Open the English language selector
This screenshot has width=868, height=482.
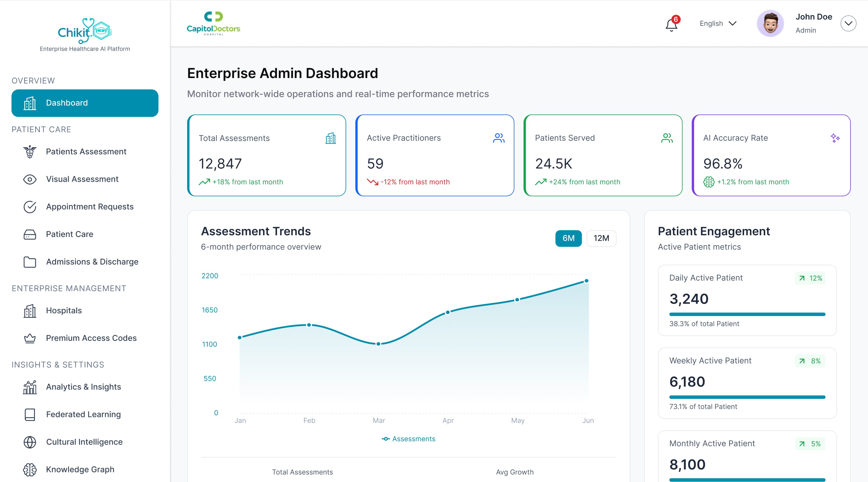tap(718, 23)
